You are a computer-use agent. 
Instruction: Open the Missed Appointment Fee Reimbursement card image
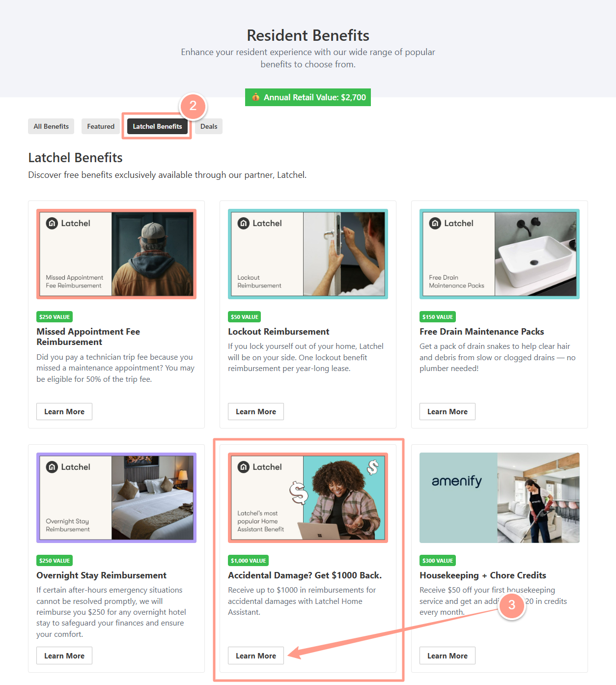tap(116, 254)
